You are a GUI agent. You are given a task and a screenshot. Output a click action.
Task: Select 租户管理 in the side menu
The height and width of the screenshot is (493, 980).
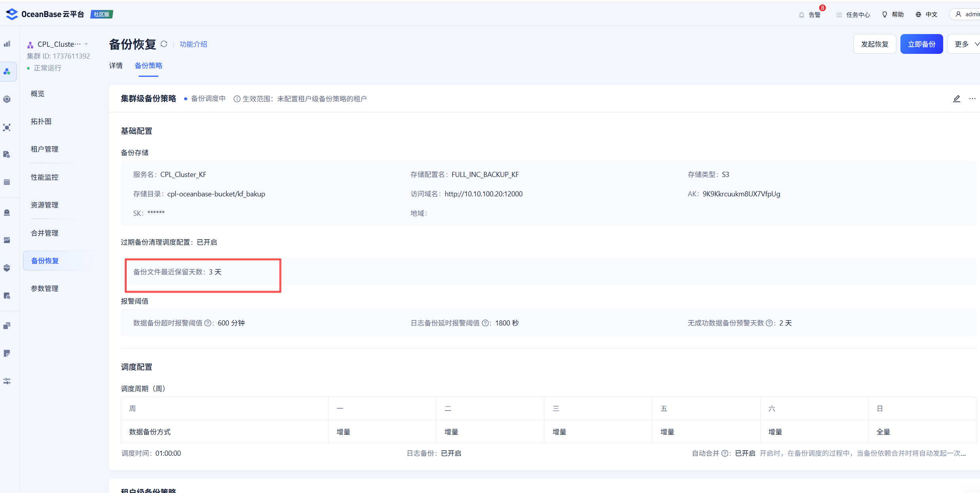(x=45, y=149)
